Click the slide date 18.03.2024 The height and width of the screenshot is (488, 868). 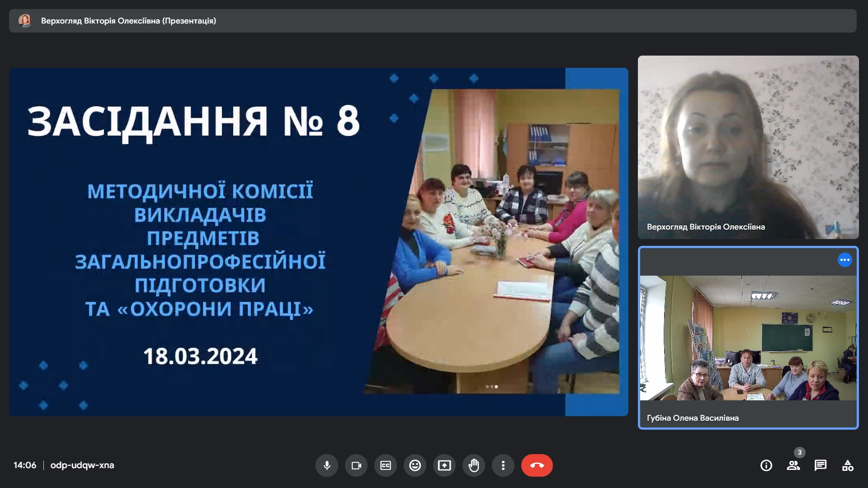pos(200,356)
